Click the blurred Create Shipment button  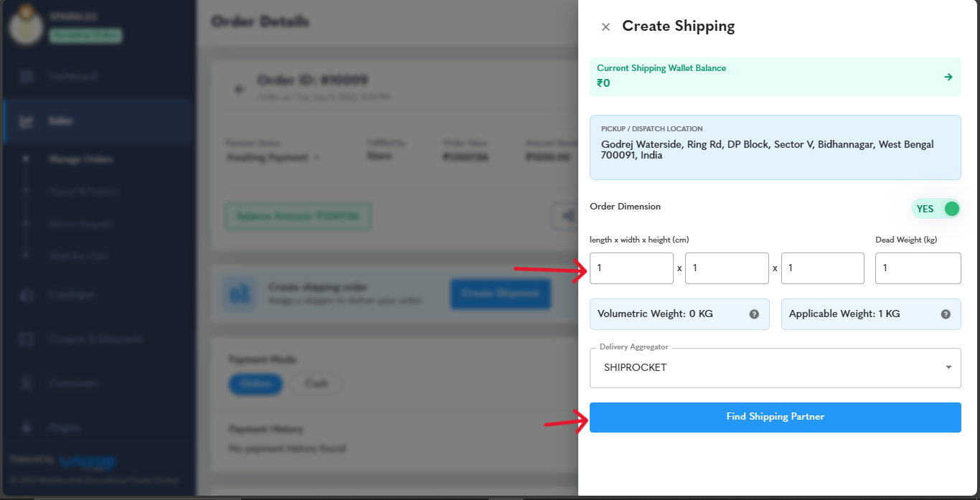coord(500,294)
